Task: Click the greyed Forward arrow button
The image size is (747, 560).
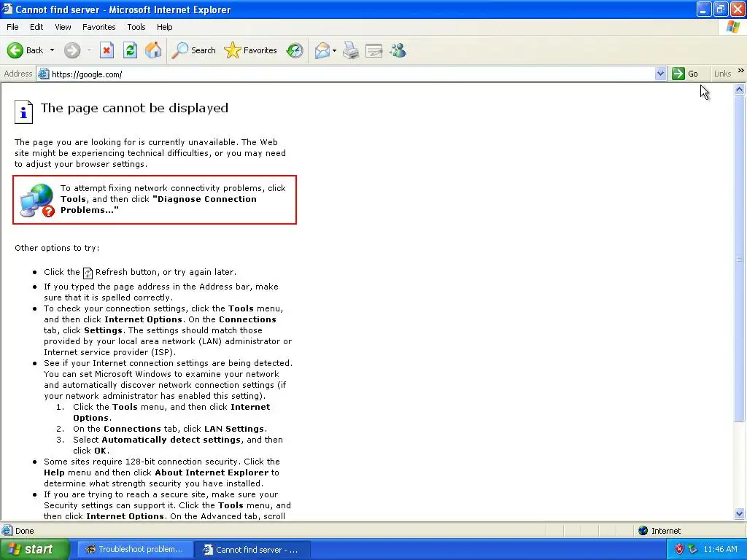Action: pyautogui.click(x=72, y=50)
